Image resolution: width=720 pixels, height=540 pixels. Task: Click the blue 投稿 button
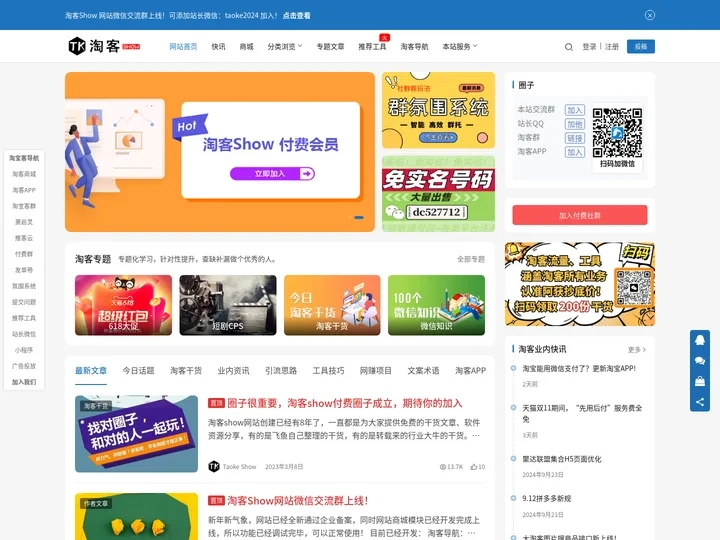[641, 46]
